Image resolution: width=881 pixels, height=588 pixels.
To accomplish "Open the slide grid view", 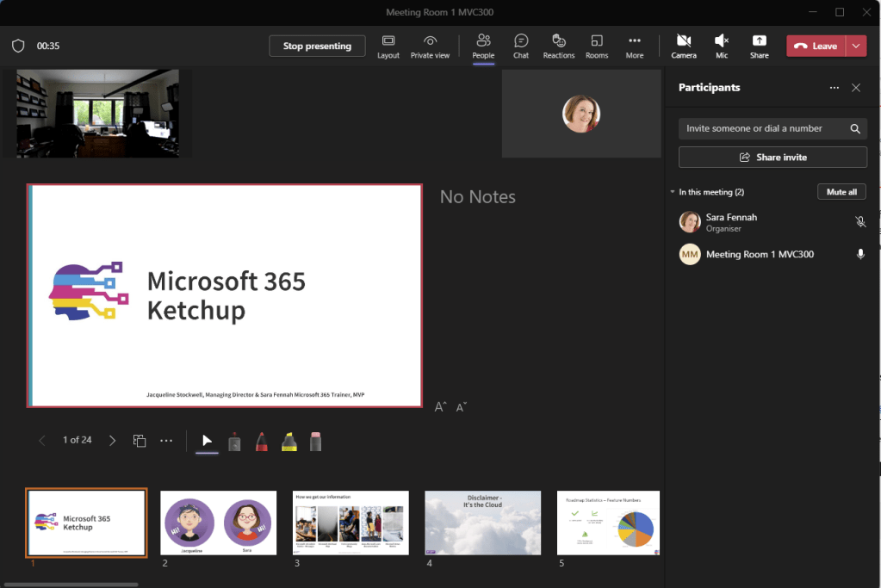I will tap(140, 441).
